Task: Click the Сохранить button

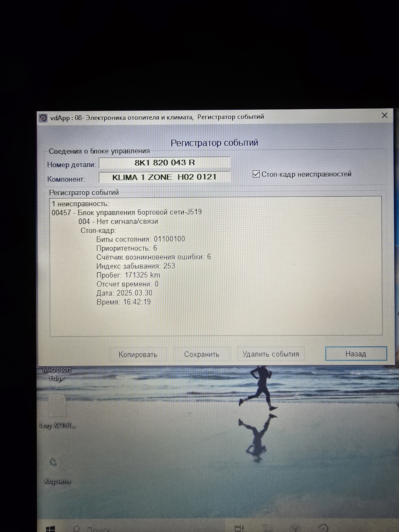Action: point(202,354)
